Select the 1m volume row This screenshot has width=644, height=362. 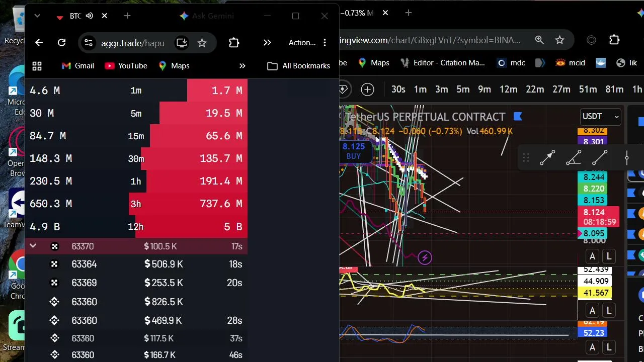pos(136,90)
